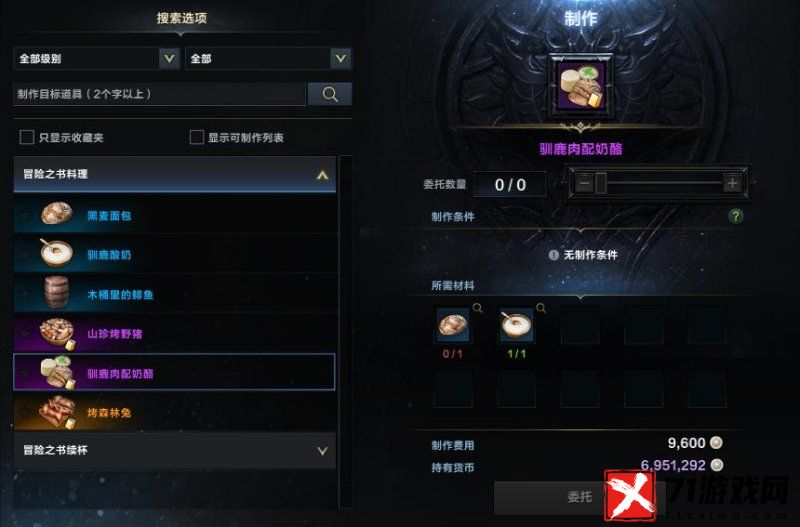Click the 委托 button
This screenshot has height=527, width=800.
(x=580, y=497)
